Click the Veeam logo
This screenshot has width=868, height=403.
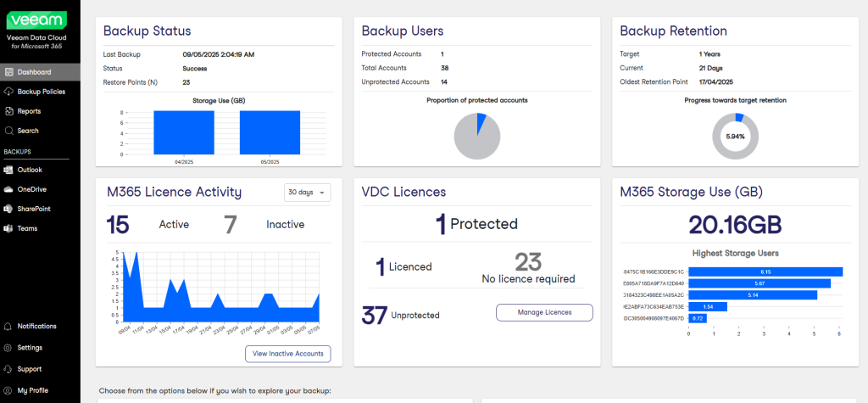36,20
